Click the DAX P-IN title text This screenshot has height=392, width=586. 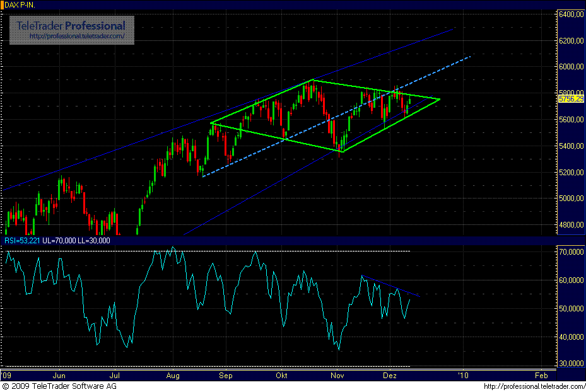(x=20, y=4)
